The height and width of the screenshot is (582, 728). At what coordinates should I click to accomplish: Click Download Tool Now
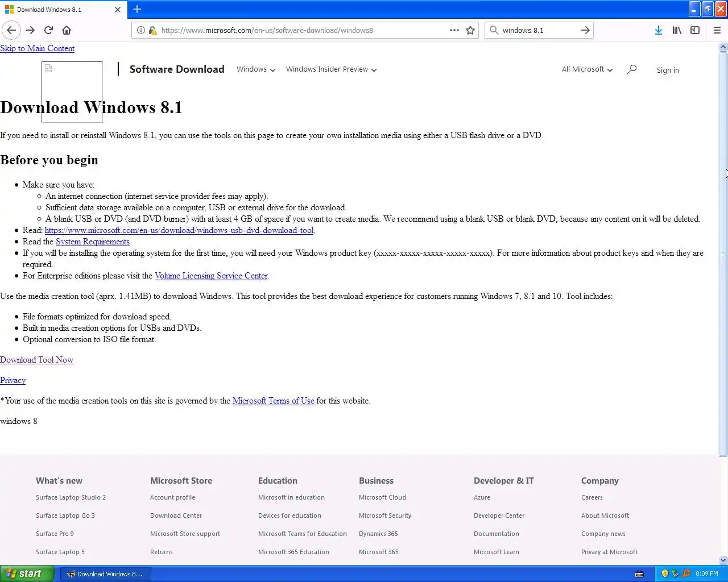(x=36, y=360)
